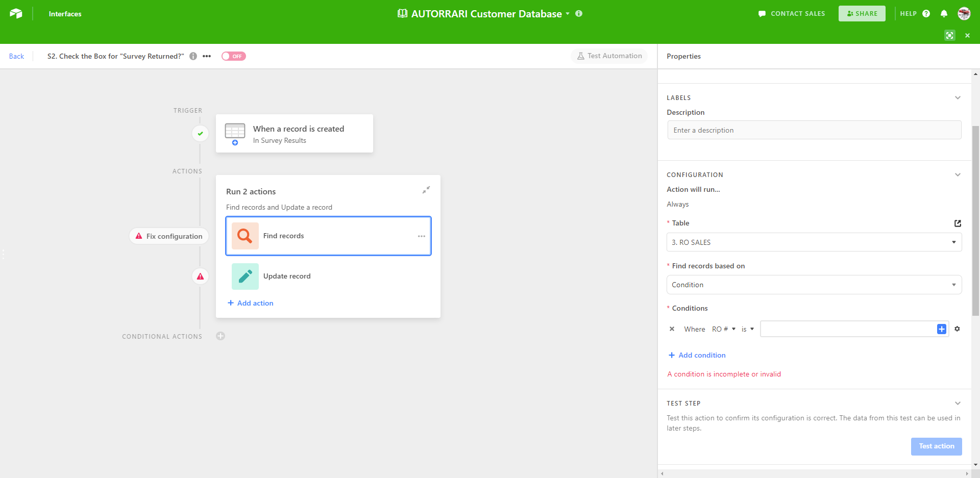
Task: Click the Test action button
Action: pyautogui.click(x=937, y=446)
